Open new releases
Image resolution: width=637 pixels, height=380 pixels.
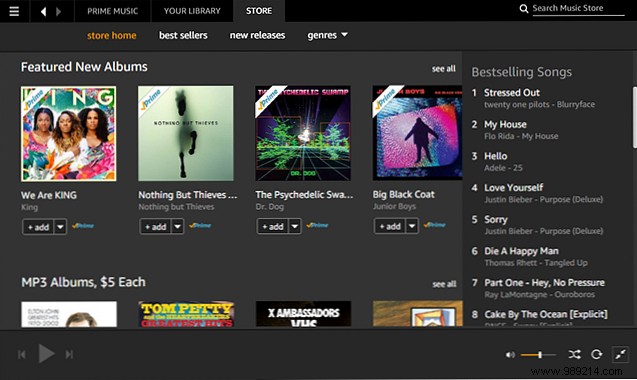(x=258, y=35)
